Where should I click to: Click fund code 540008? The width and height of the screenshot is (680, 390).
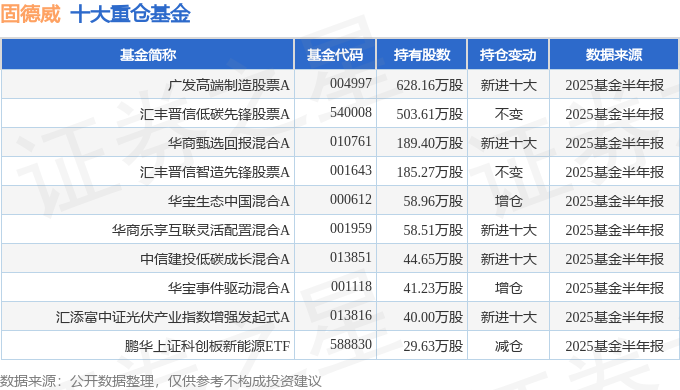[x=350, y=112]
